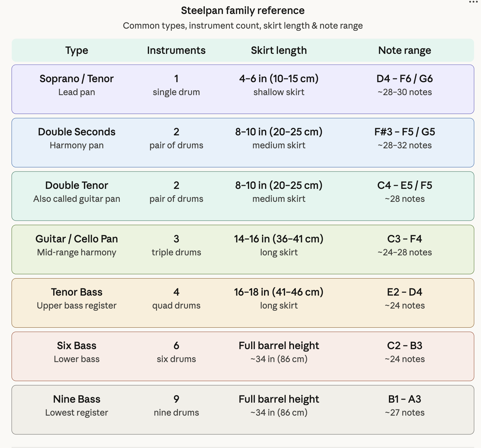Select the Tenor Bass row title
The width and height of the screenshot is (481, 448).
(77, 292)
